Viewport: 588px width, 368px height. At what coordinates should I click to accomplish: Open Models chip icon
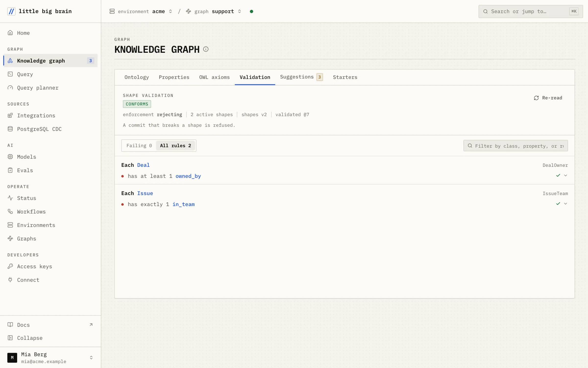coord(10,157)
